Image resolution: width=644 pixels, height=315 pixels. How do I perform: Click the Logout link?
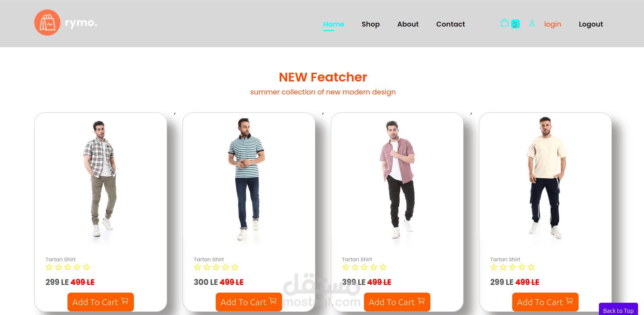click(591, 24)
